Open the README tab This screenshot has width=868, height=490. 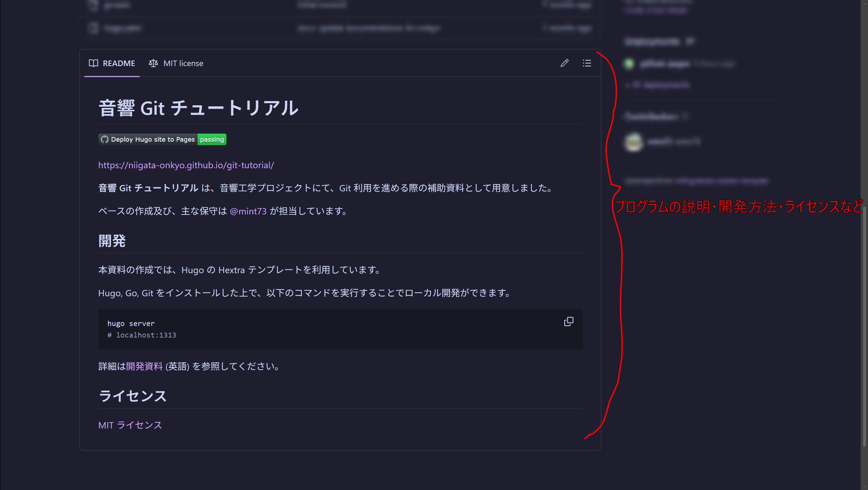(x=112, y=63)
